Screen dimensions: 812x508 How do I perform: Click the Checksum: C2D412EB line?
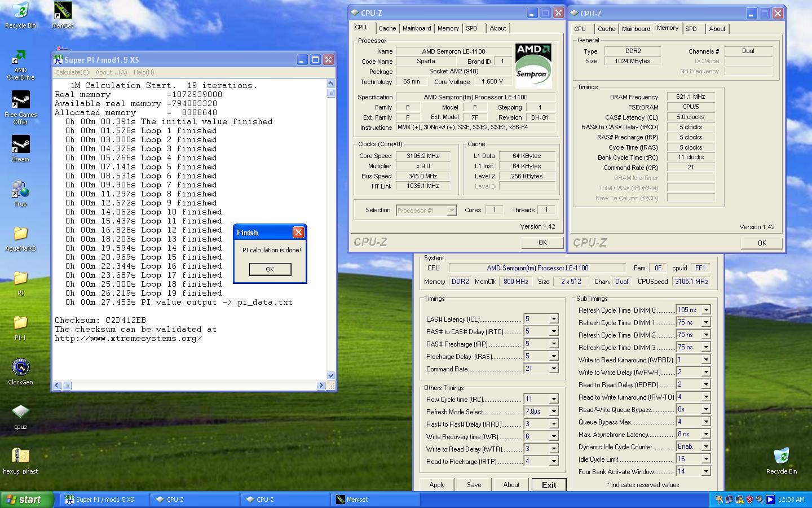tap(100, 320)
